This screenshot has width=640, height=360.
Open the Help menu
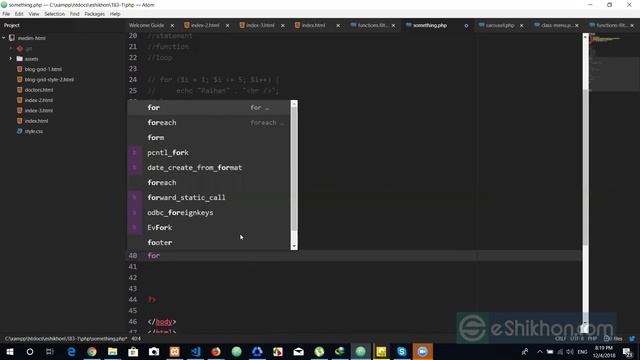click(115, 14)
